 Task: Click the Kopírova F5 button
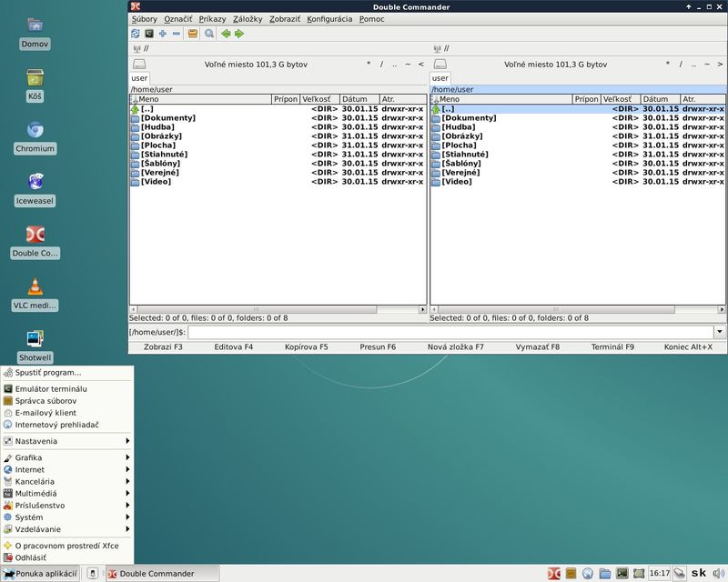(x=307, y=346)
